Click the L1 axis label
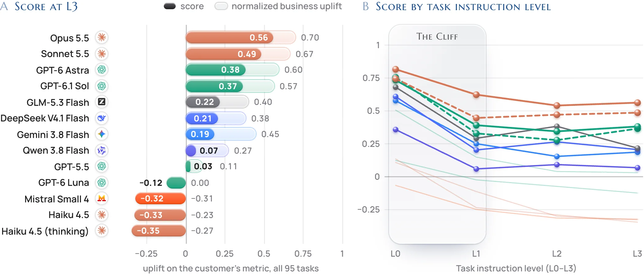Viewport: 644px width, 276px height. pyautogui.click(x=476, y=254)
